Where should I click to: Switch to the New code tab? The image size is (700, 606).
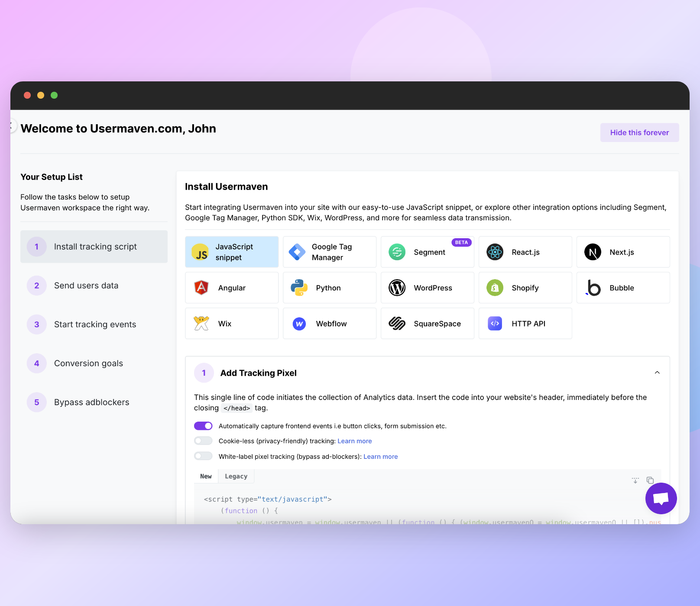pyautogui.click(x=206, y=476)
